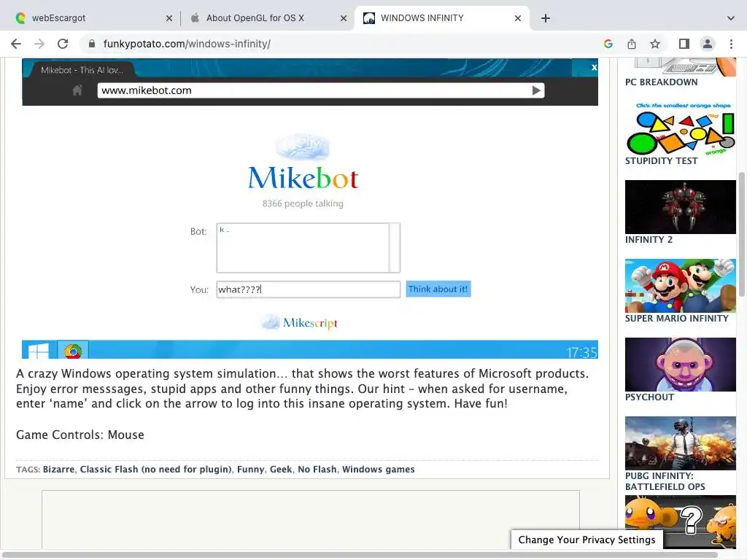
Task: Go back using the browser back arrow
Action: point(16,44)
